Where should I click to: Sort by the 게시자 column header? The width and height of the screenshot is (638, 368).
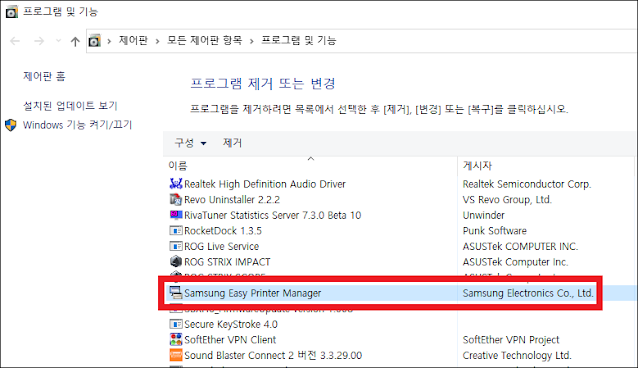tap(477, 166)
